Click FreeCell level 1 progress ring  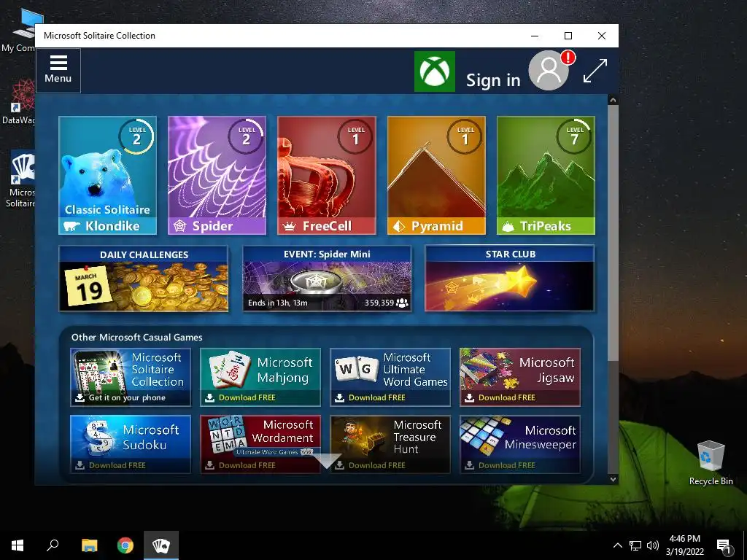(355, 136)
